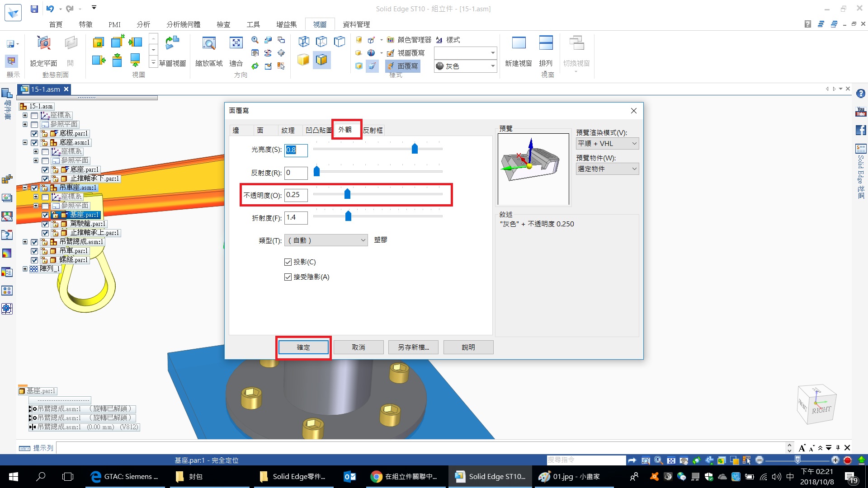Image resolution: width=868 pixels, height=488 pixels.
Task: Click the Solid Edge application button
Action: click(13, 12)
